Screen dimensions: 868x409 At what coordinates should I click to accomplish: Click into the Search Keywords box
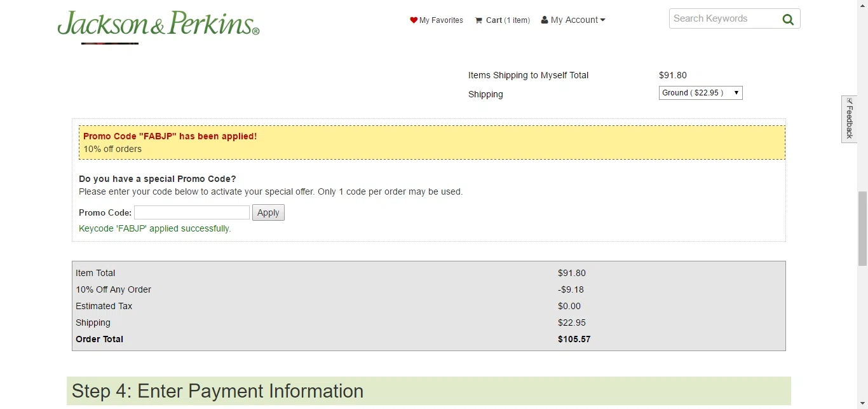pos(724,18)
